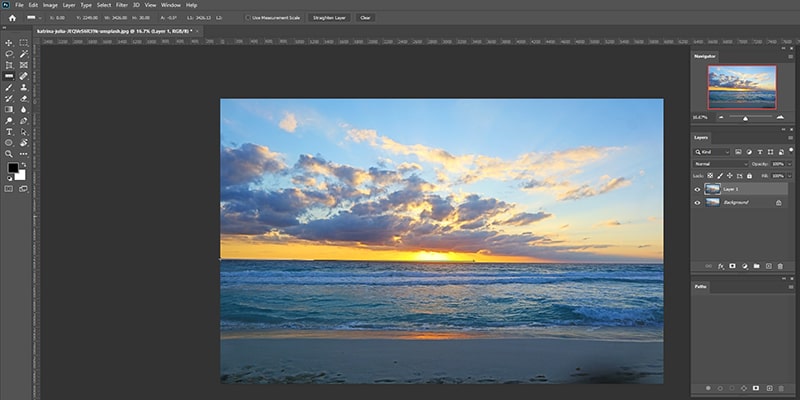Change the screen mode
Viewport: 800px width, 400px height.
23,189
